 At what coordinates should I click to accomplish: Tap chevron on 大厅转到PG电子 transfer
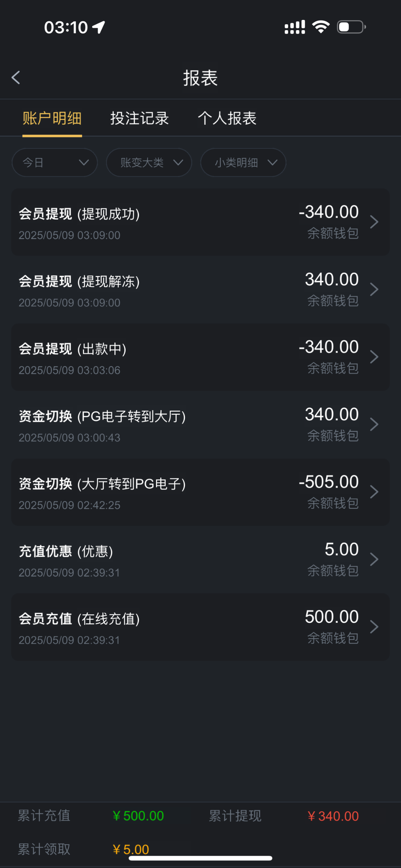374,492
